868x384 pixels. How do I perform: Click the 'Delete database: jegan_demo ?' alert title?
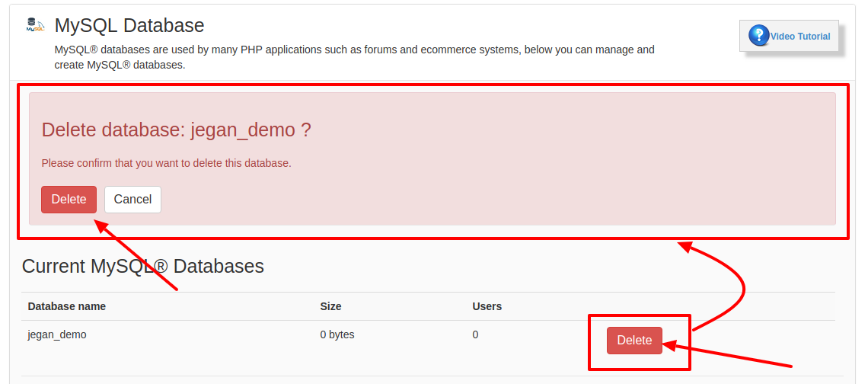(176, 130)
